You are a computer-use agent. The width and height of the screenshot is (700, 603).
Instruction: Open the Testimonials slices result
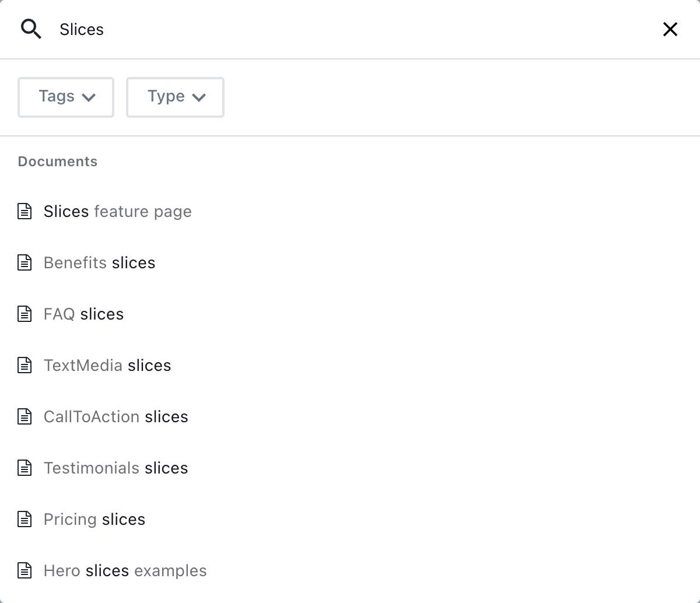coord(116,468)
